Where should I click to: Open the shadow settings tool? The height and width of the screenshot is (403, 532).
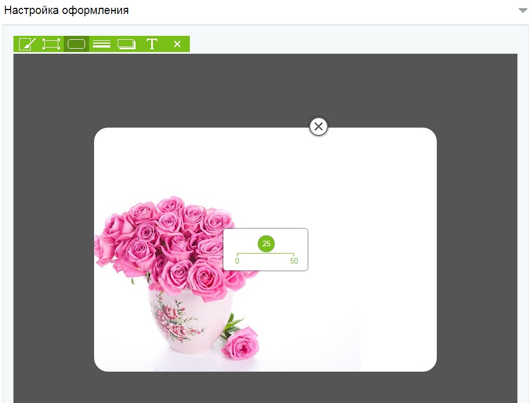pos(127,44)
